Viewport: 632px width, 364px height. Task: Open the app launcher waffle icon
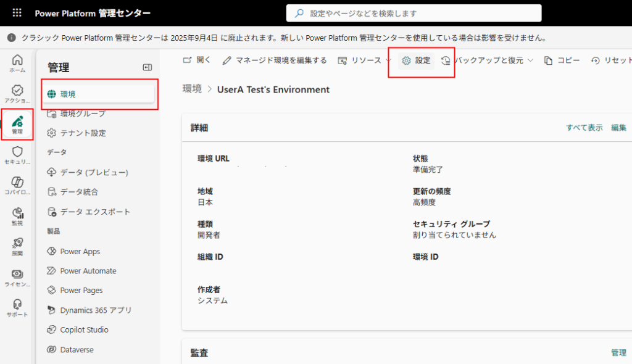tap(17, 13)
